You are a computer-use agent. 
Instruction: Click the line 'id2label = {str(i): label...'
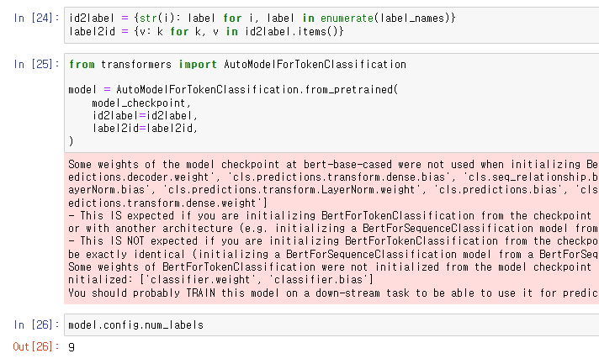262,18
